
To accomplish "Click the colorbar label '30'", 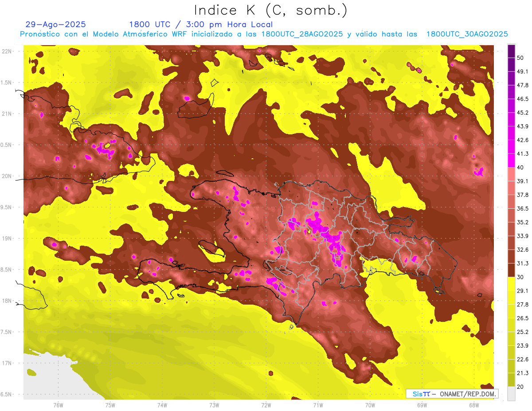I will click(x=520, y=277).
